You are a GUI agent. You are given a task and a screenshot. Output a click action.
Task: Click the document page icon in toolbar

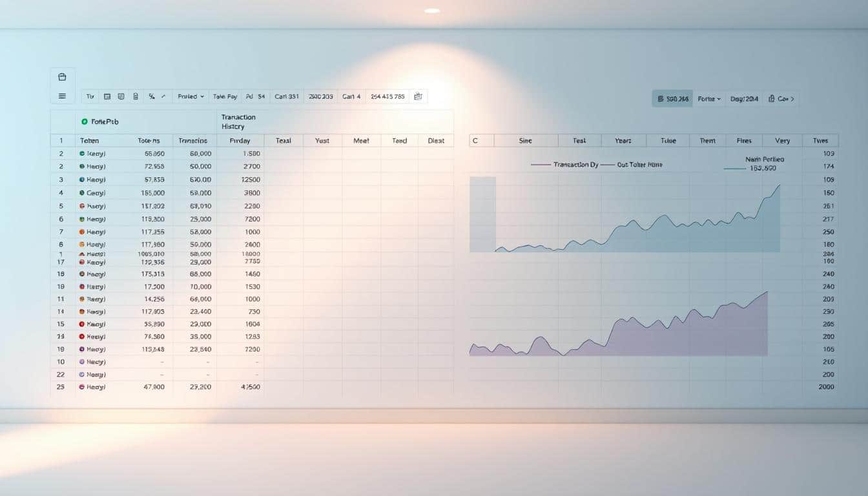tap(136, 96)
